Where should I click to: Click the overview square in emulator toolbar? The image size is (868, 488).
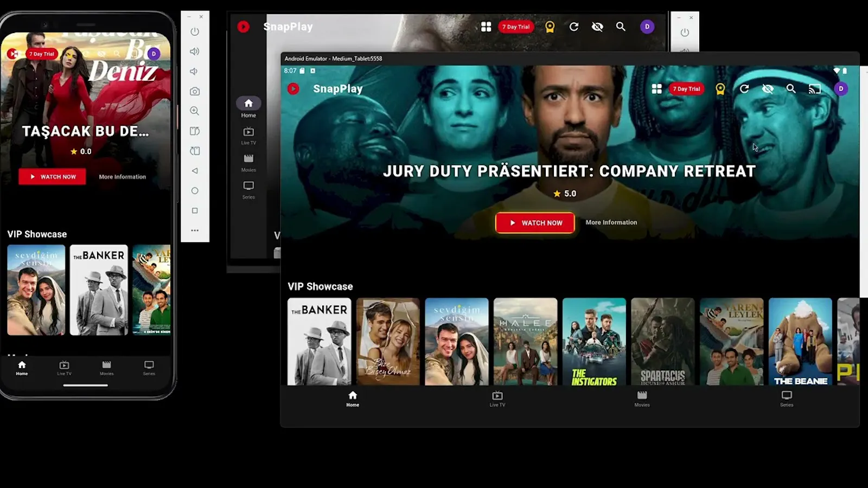pos(195,210)
